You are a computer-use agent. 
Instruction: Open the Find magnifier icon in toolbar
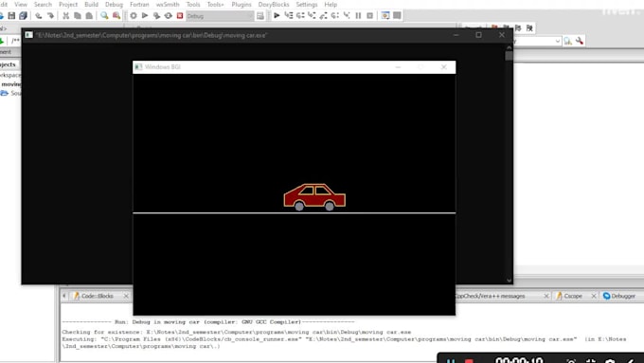tap(104, 15)
